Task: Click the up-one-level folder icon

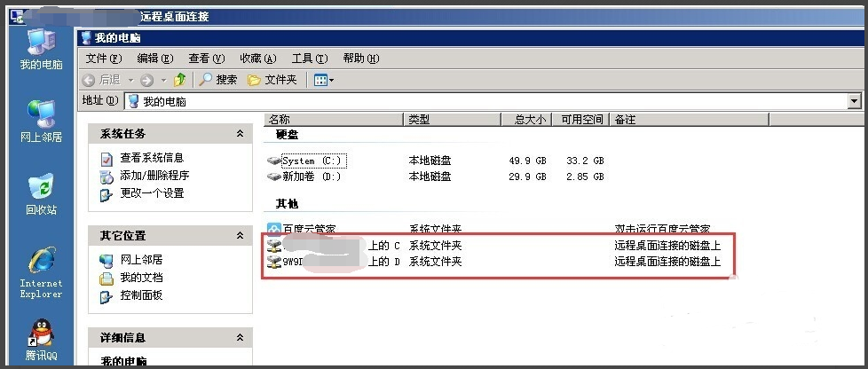Action: point(180,80)
